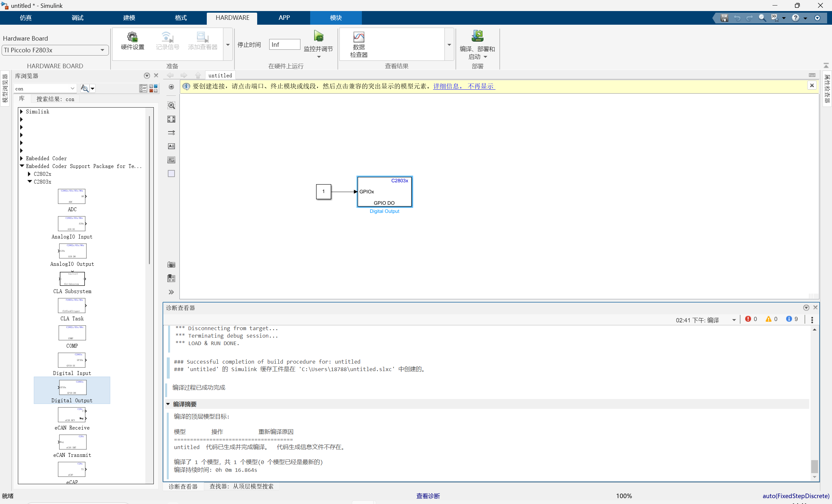Click the screenshot camera icon

(x=171, y=265)
